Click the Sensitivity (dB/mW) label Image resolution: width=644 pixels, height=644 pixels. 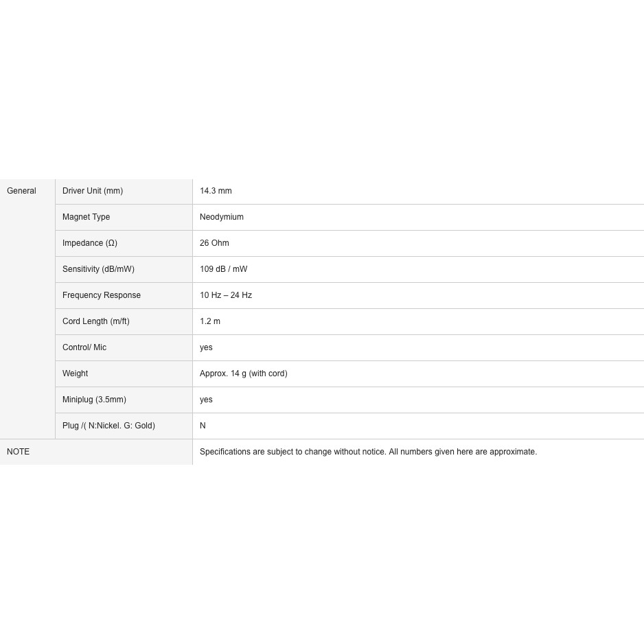[x=98, y=269]
